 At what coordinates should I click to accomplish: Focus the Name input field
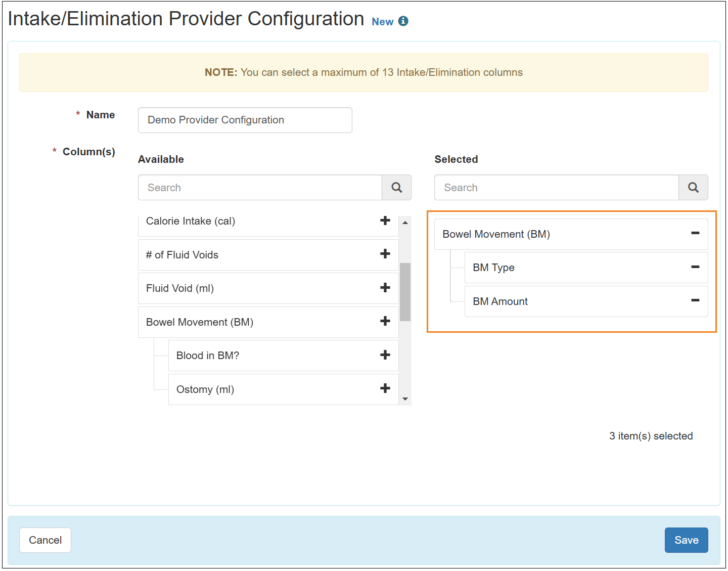click(x=245, y=120)
